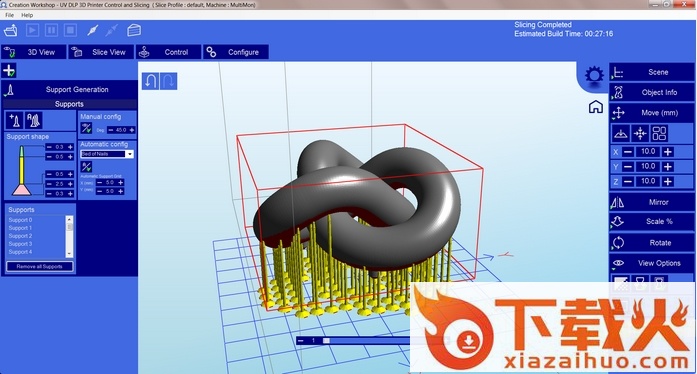Click Remove all Supports button
697x374 pixels.
[x=40, y=266]
